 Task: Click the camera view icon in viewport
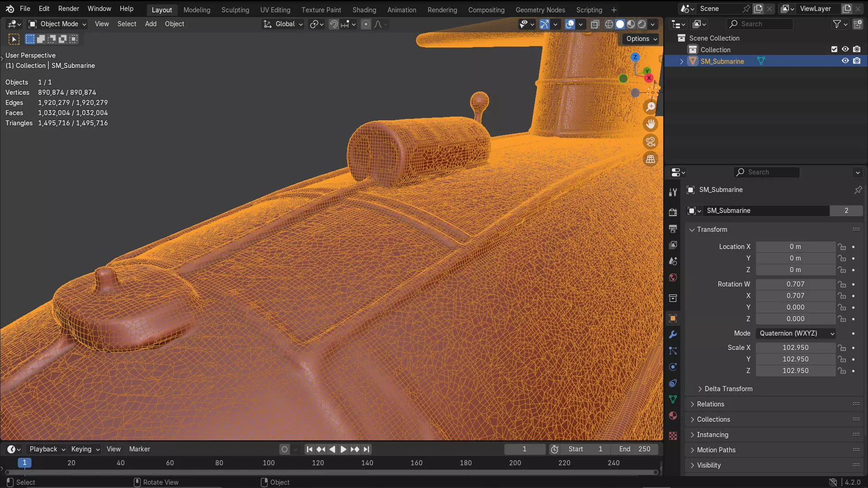651,142
